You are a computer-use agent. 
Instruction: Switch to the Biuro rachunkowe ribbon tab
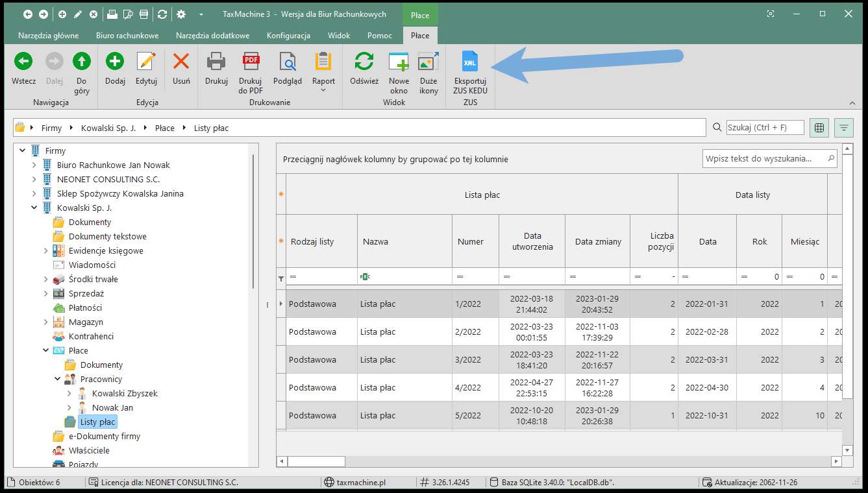point(127,36)
